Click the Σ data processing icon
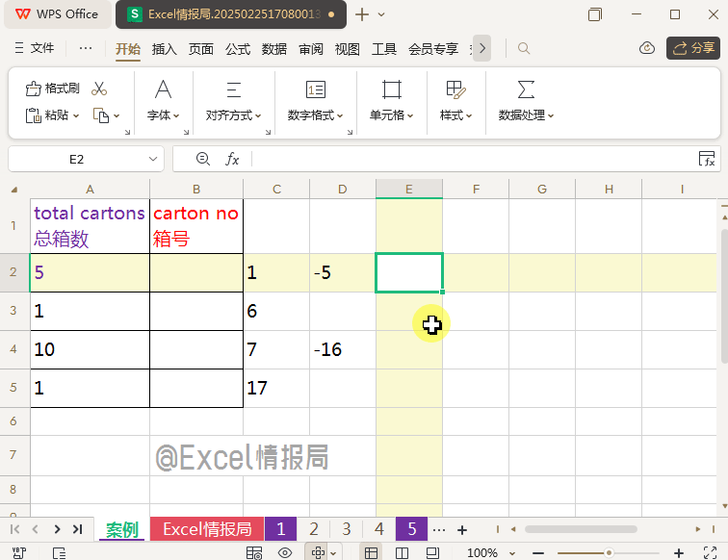728x560 pixels. click(x=526, y=89)
